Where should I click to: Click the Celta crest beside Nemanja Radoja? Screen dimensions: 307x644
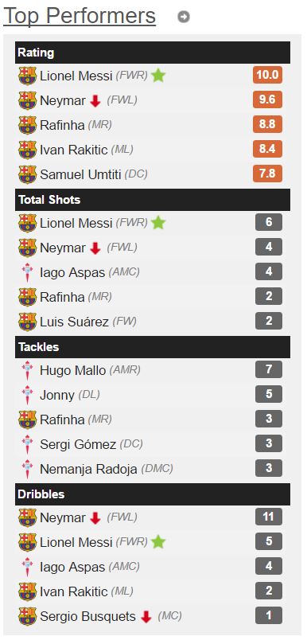[x=28, y=469]
